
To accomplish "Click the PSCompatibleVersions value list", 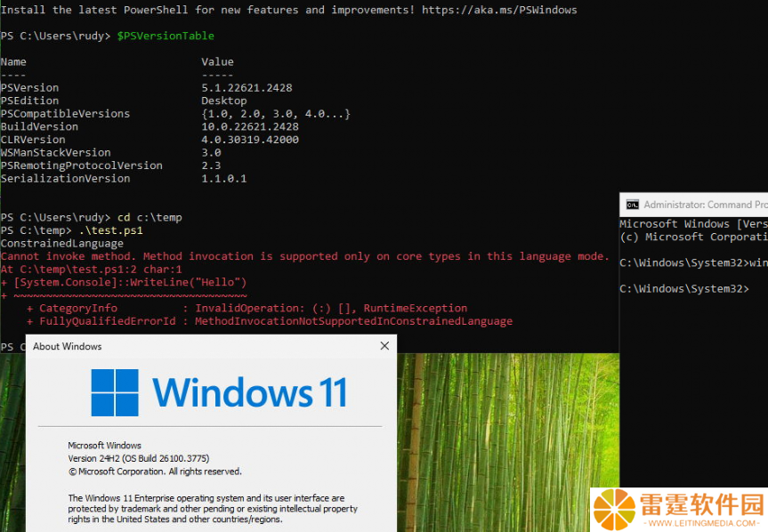I will [276, 114].
